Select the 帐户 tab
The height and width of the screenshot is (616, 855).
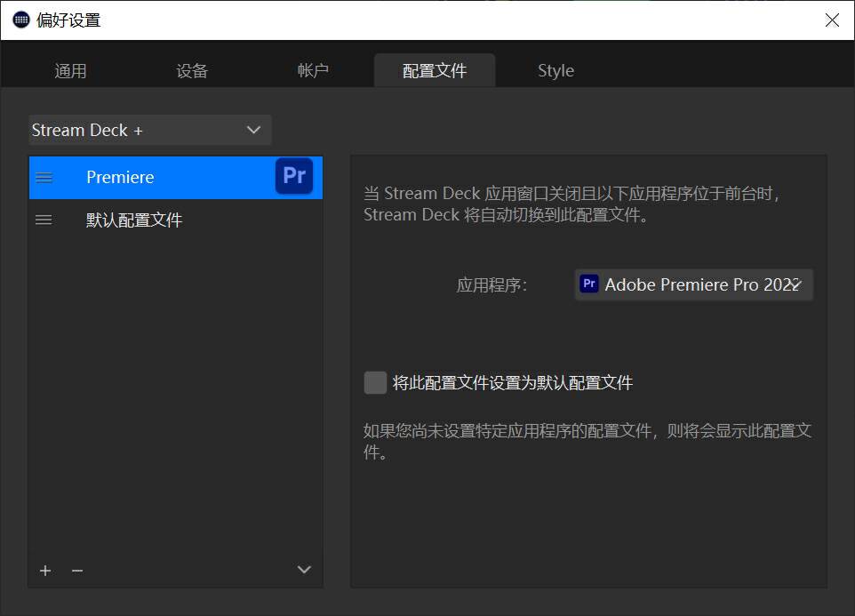(313, 69)
